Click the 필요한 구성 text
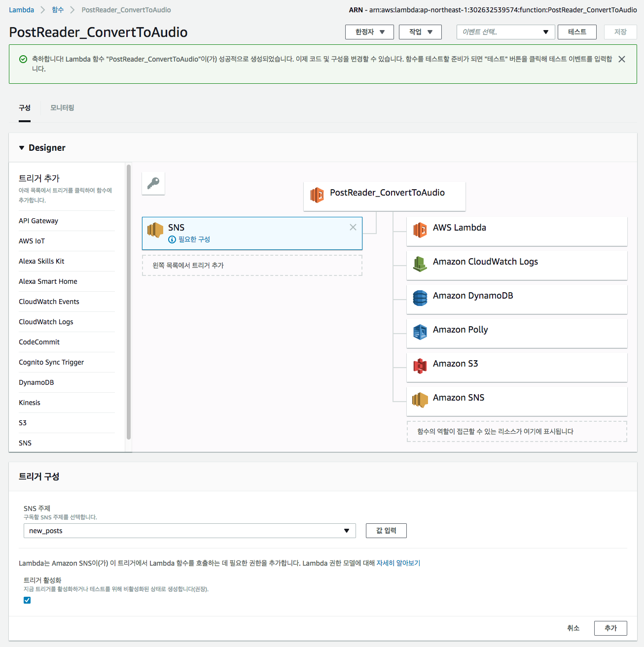Screen dimensions: 644x647 [194, 239]
